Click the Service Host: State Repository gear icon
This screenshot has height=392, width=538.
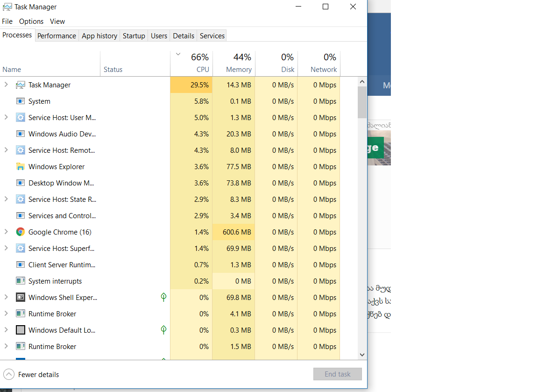point(20,200)
